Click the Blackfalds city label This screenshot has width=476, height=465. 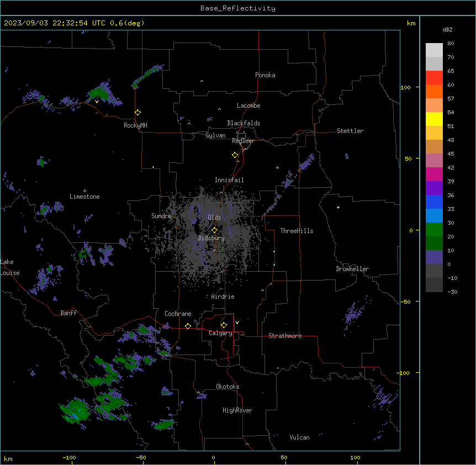point(244,123)
